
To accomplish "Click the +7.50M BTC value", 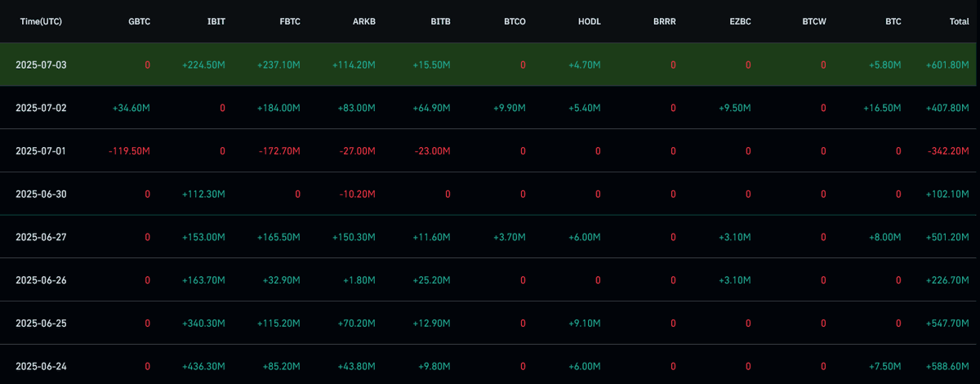I will click(x=884, y=366).
